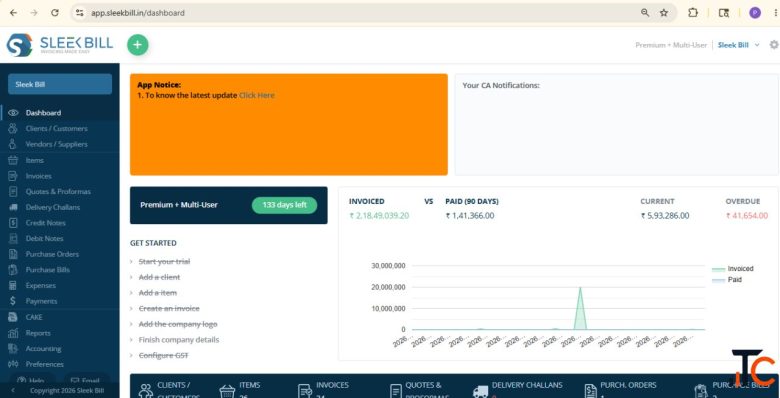
Task: Click the Invoices summary bar icon
Action: point(305,391)
